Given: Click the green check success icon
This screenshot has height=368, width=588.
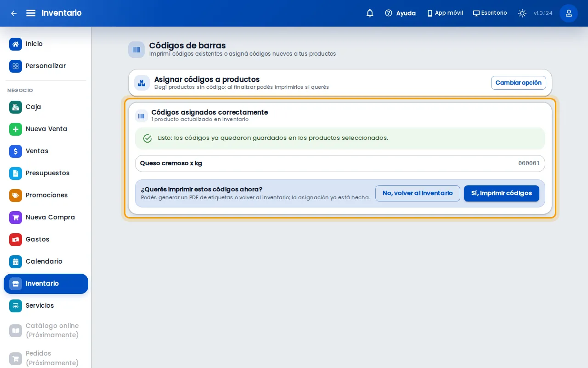Looking at the screenshot, I should [x=147, y=138].
